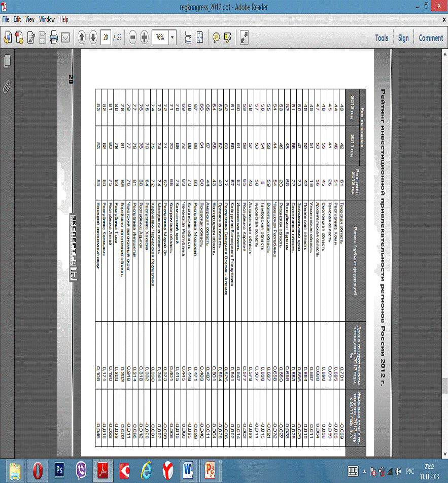Open the Help menu
Image resolution: width=448 pixels, height=483 pixels.
(64, 19)
